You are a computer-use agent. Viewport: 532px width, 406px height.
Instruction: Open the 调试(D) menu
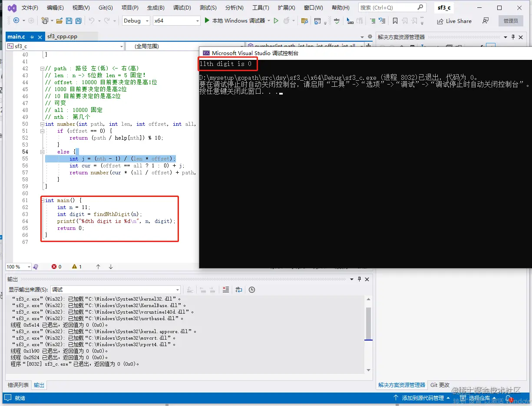(x=182, y=8)
